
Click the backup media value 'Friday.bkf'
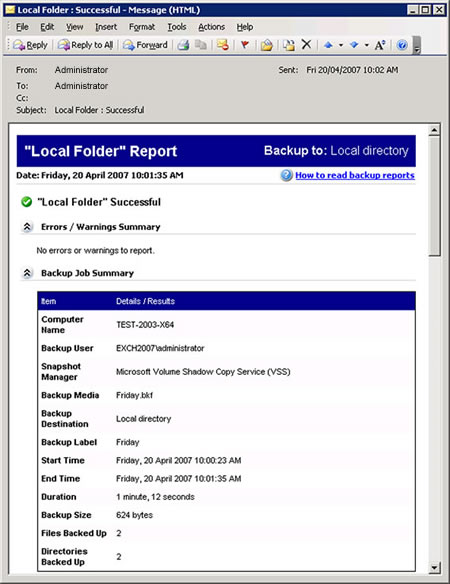[134, 395]
